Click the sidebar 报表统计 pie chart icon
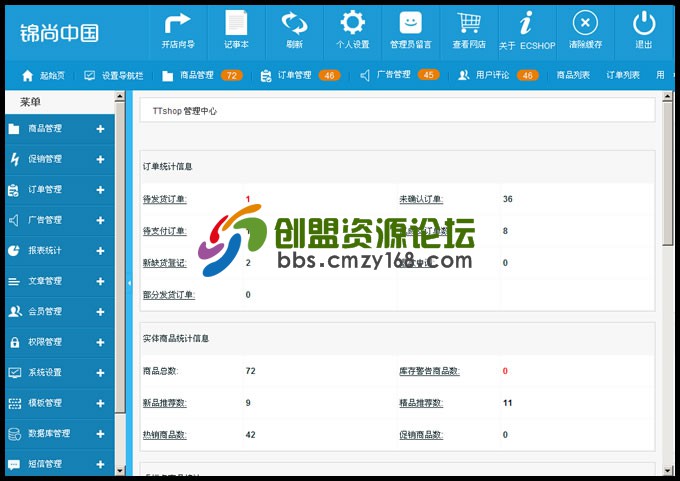 click(x=14, y=251)
